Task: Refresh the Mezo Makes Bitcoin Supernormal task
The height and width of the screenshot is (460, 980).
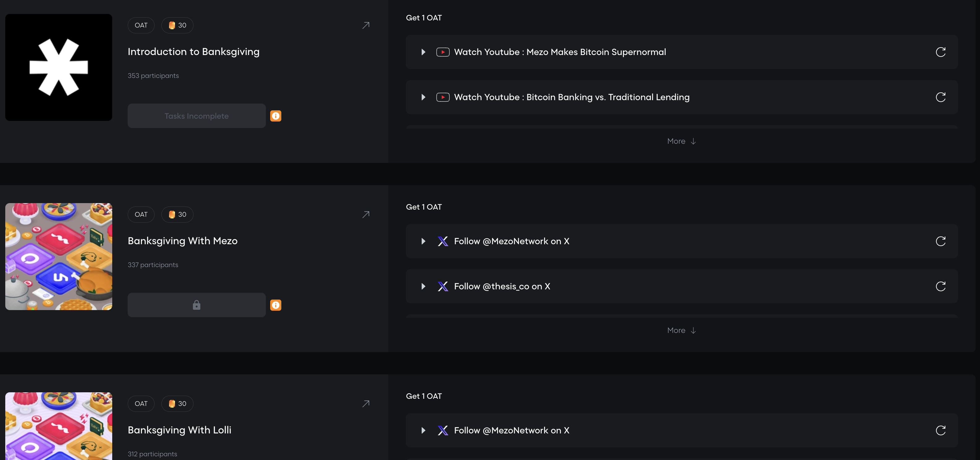Action: [x=940, y=52]
